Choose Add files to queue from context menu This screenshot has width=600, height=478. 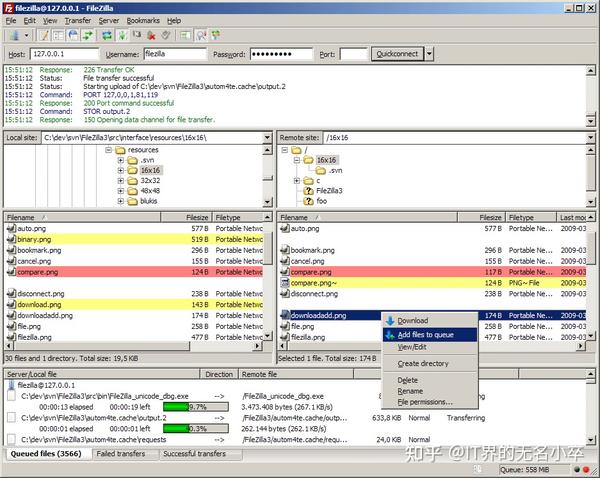coord(430,335)
